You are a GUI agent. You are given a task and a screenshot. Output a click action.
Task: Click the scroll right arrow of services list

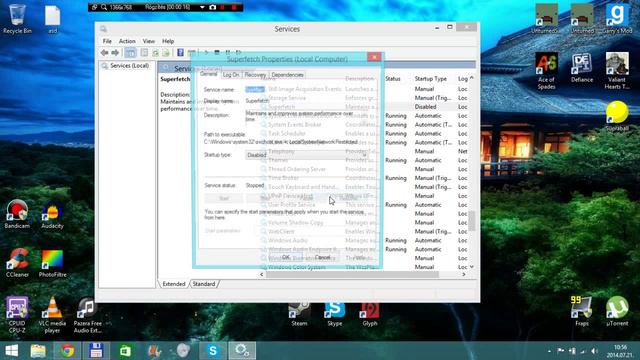point(464,275)
